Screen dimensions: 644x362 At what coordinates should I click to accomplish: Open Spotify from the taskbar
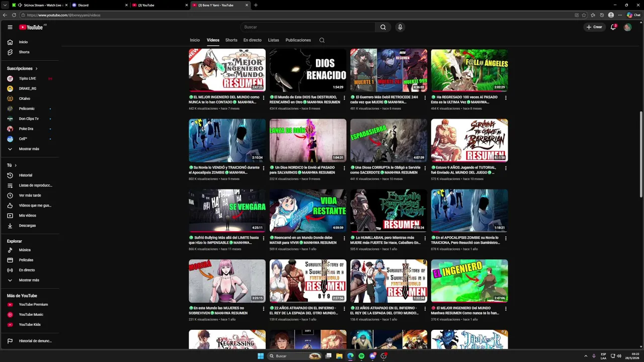(361, 356)
